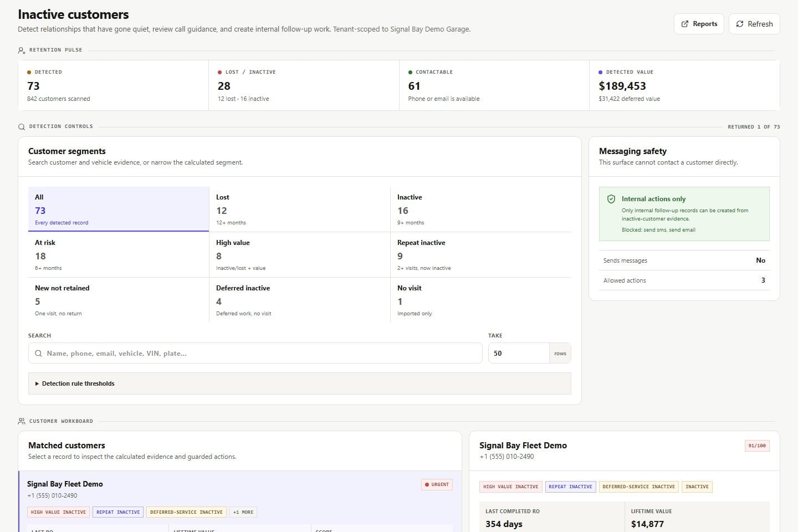
Task: Select the High value segment tile
Action: (299, 254)
